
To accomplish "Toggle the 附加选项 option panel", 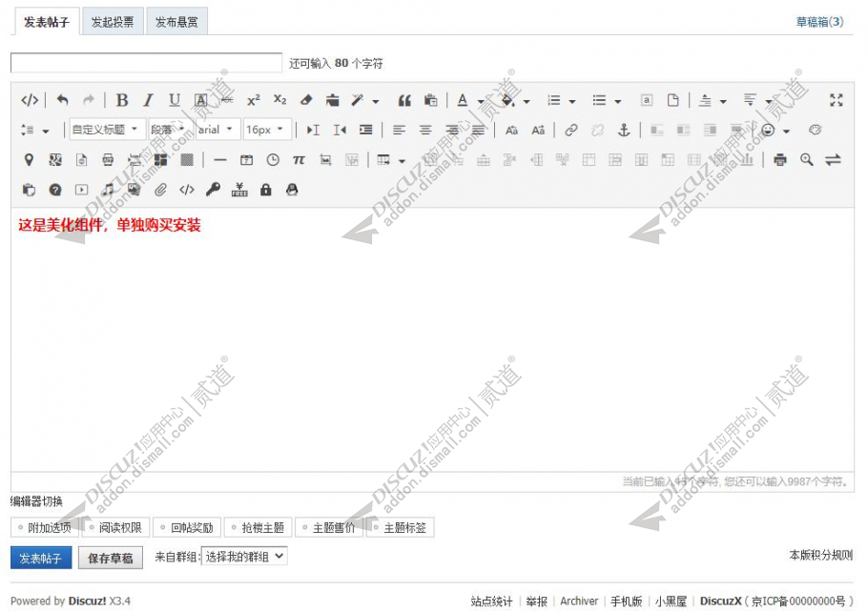I will coord(44,527).
